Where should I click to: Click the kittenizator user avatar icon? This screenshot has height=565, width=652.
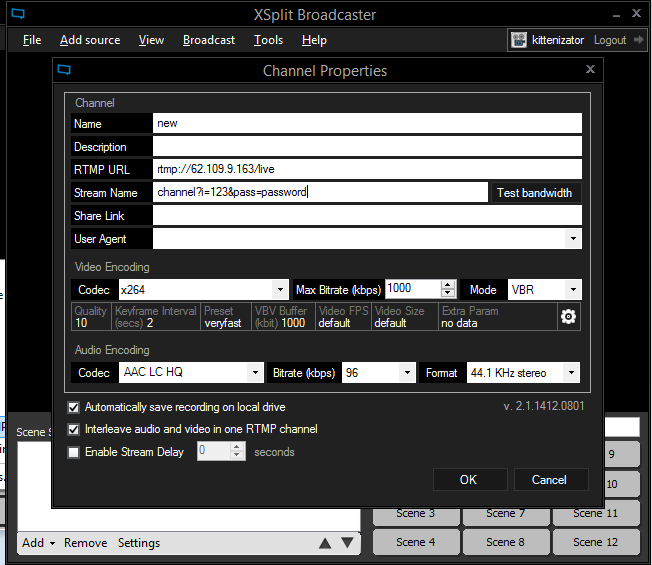tap(519, 40)
